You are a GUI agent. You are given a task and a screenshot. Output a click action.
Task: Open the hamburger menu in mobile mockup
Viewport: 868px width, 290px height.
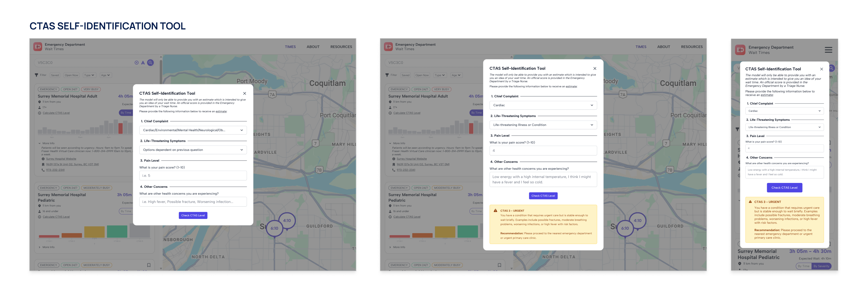pos(828,50)
